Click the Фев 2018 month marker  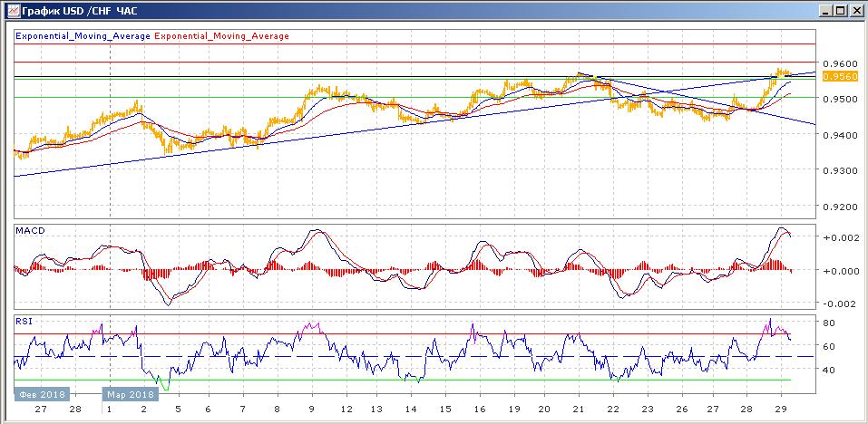42,394
